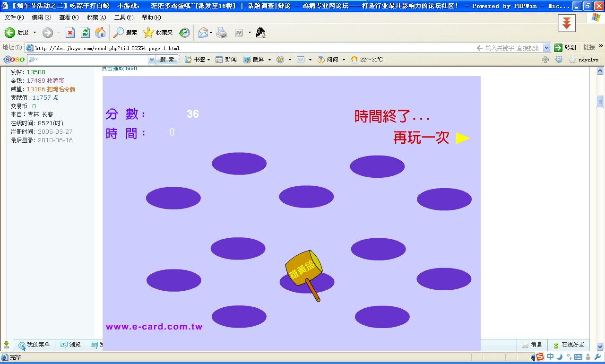
Task: Open the Back button history dropdown arrow
Action: [x=35, y=33]
